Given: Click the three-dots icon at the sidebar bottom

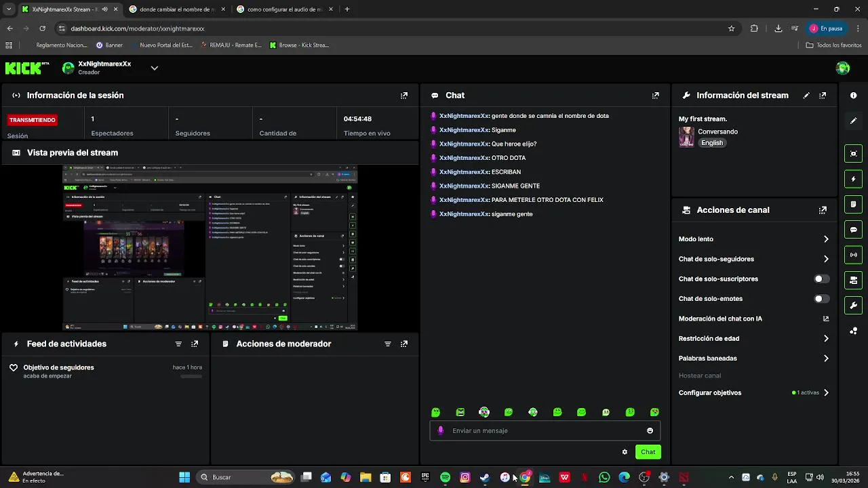Looking at the screenshot, I should click(853, 331).
